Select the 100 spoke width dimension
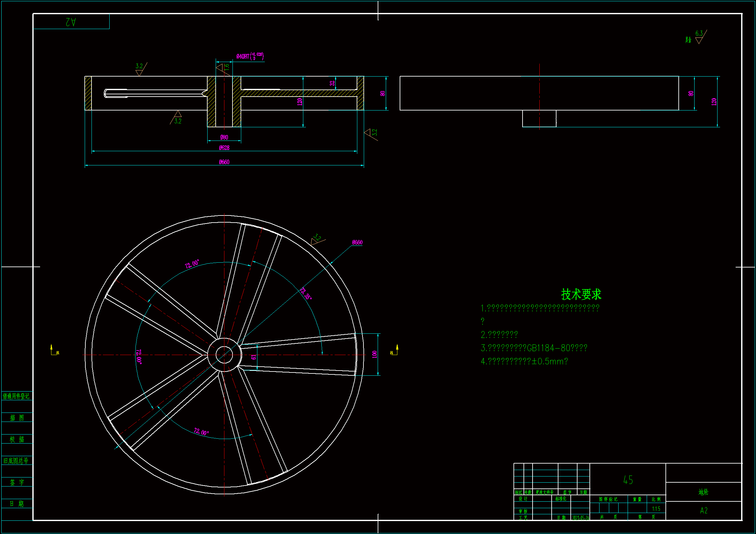The width and height of the screenshot is (756, 534). (374, 354)
